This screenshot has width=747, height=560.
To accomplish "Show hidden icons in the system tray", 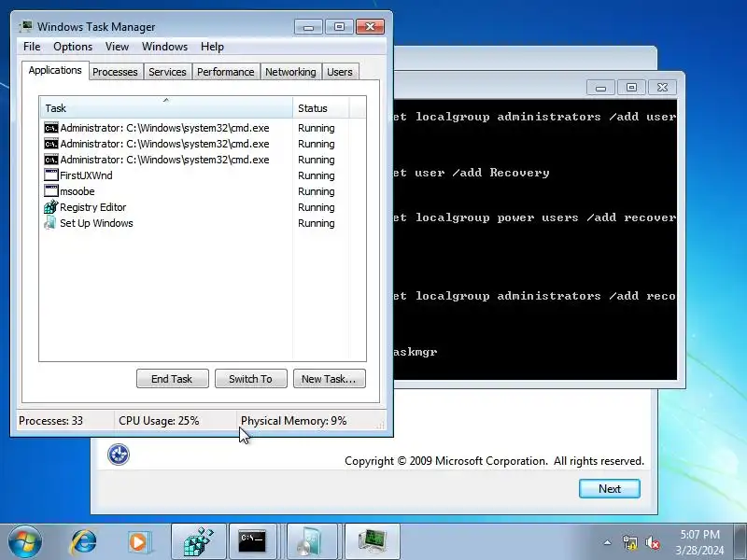I will [x=608, y=542].
